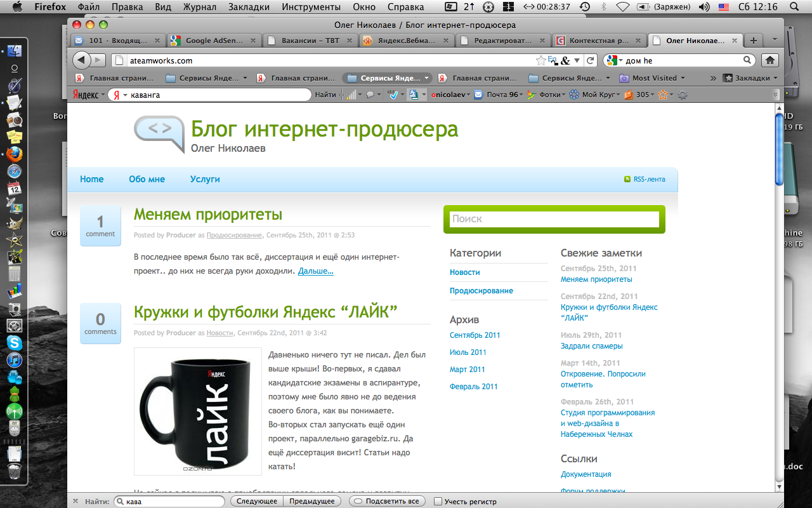Open a new tab with plus button
Screen dimensions: 812x508
pos(754,41)
